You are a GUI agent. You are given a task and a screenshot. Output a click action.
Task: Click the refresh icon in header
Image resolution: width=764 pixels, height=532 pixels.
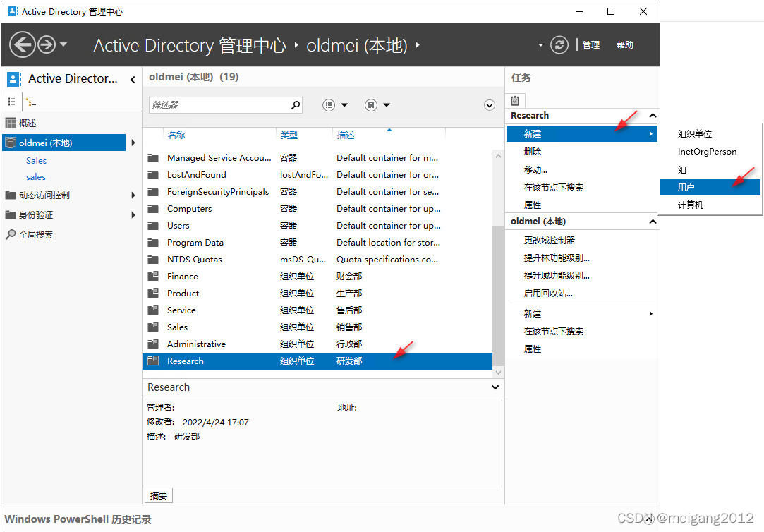[x=559, y=45]
